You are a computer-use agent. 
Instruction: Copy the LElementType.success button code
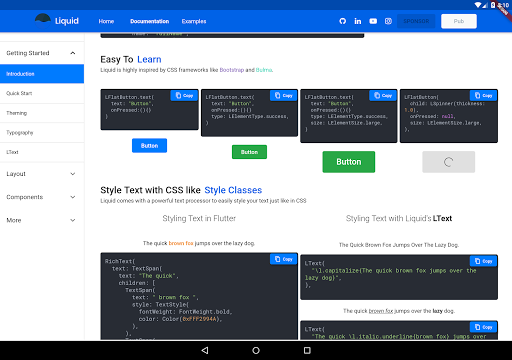click(284, 96)
